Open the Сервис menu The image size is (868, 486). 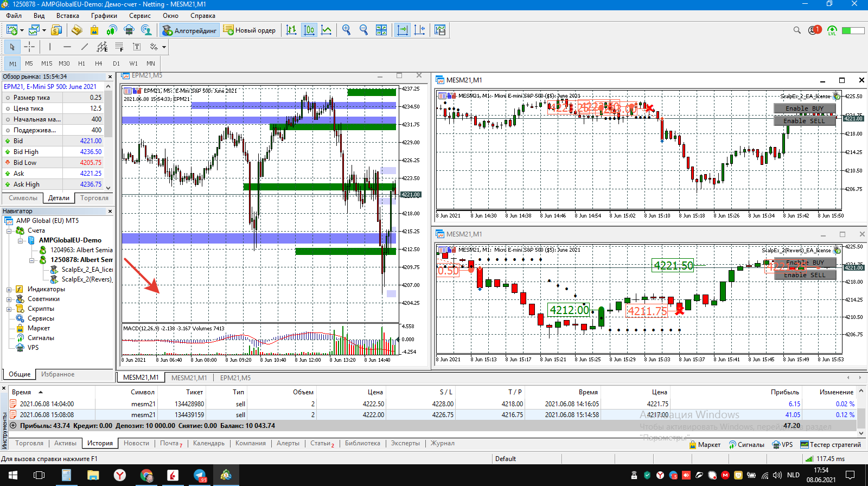click(140, 16)
